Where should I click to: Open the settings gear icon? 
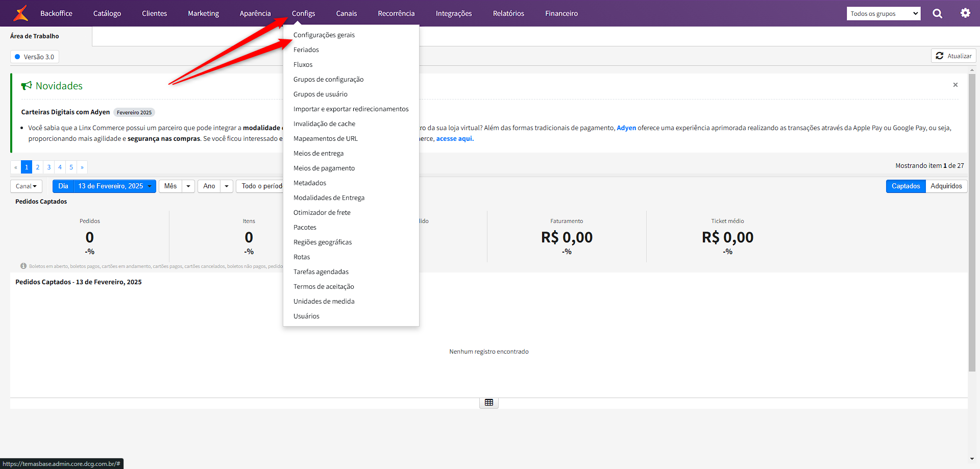[x=965, y=13]
